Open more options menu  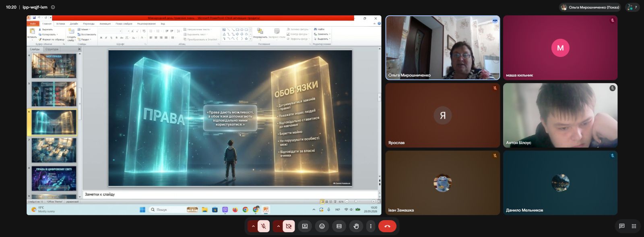(371, 226)
